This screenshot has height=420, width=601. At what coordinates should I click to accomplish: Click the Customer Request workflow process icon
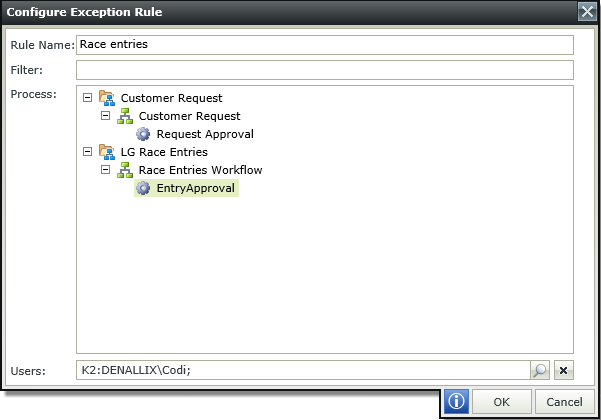point(125,116)
